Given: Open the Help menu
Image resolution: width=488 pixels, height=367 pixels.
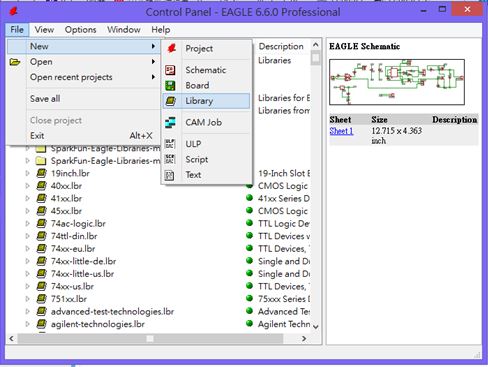Looking at the screenshot, I should (x=161, y=30).
